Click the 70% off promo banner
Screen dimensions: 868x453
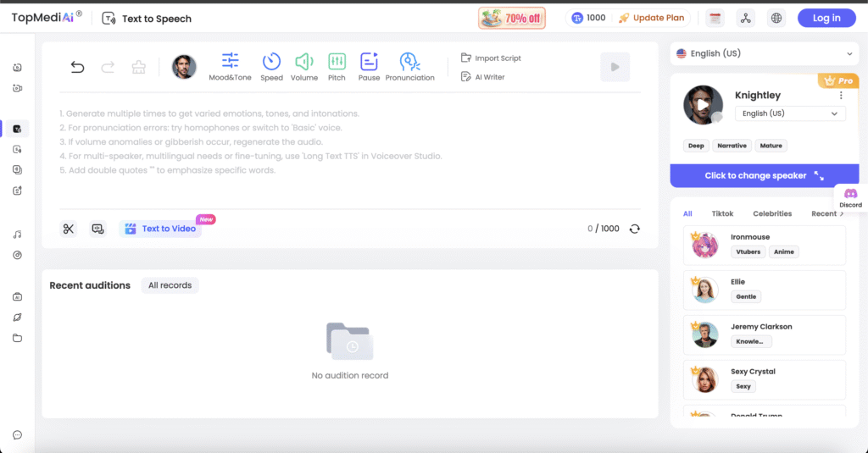coord(511,18)
